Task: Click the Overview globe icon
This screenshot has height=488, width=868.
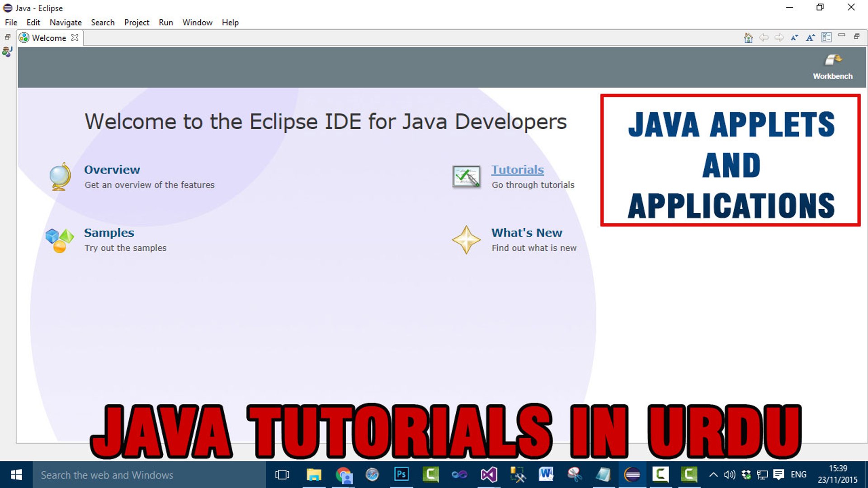Action: [59, 176]
